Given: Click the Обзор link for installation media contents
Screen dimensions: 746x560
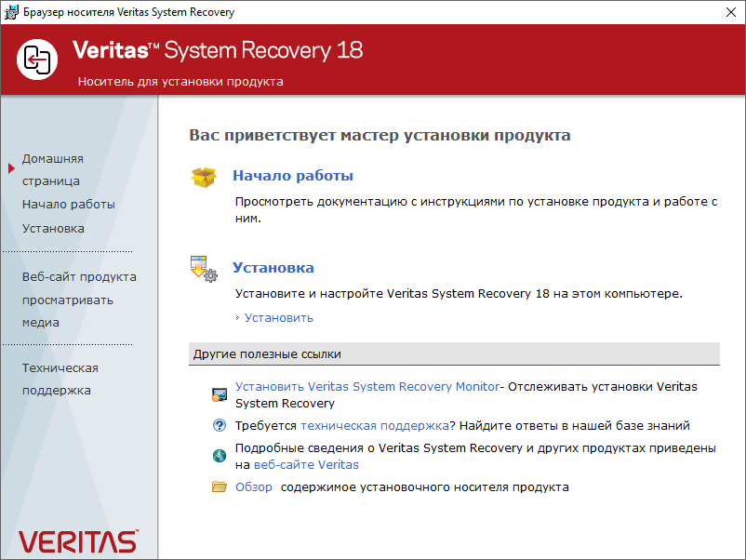Looking at the screenshot, I should point(256,485).
